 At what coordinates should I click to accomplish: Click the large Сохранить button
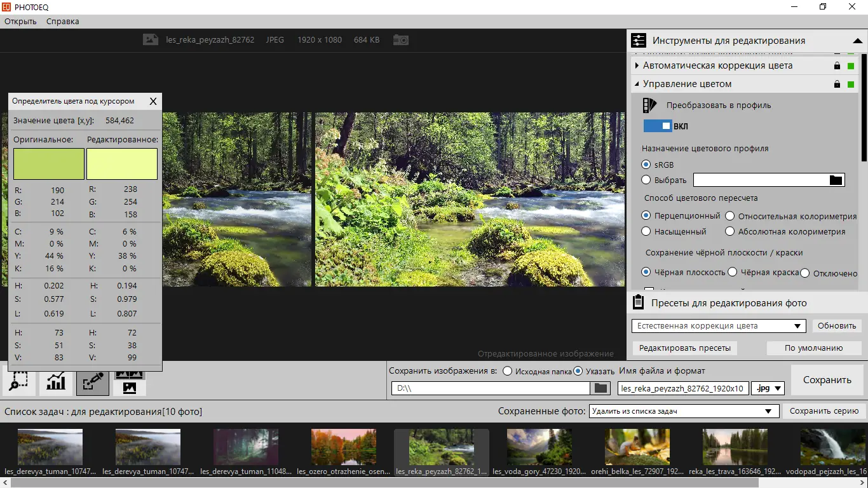tap(827, 380)
